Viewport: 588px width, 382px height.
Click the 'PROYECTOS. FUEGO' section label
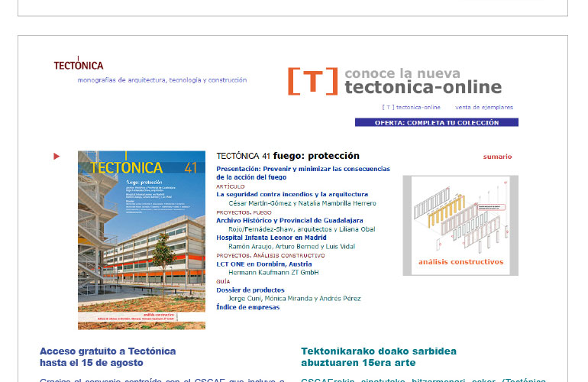point(244,212)
